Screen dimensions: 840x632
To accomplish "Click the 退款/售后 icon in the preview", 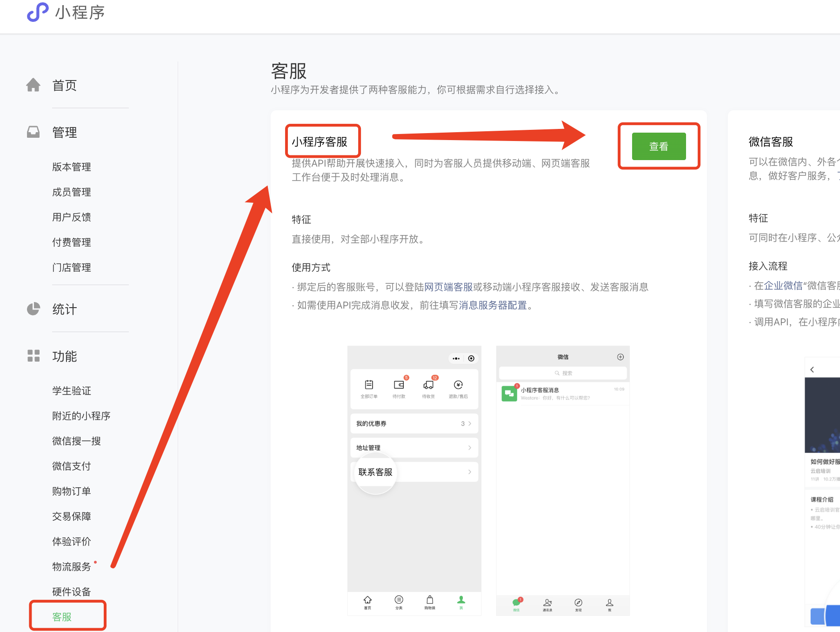I will tap(458, 385).
